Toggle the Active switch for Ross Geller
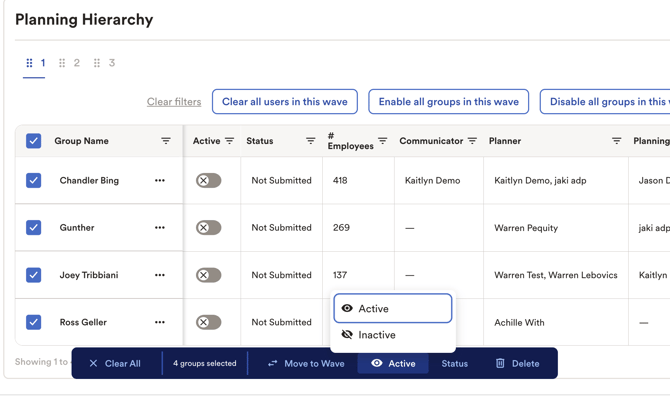Viewport: 670px width, 396px height. [x=209, y=322]
